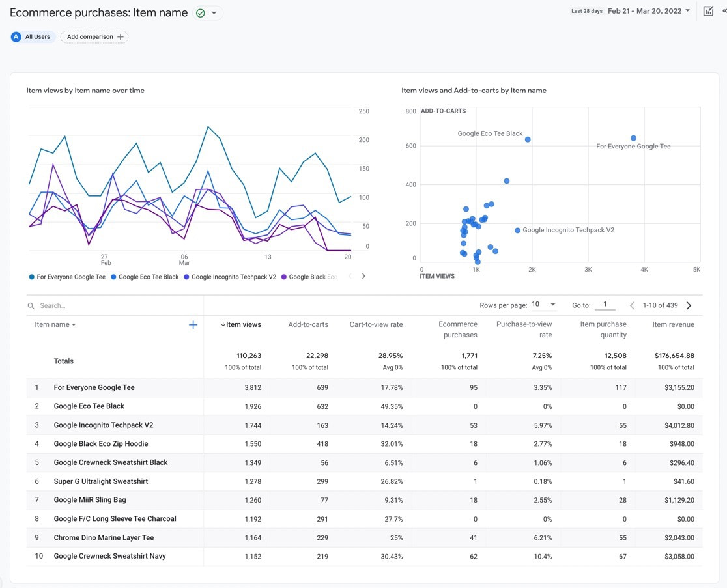Click the Google Incognito Techpack V2 scatter point
This screenshot has height=588, width=727.
(x=517, y=231)
